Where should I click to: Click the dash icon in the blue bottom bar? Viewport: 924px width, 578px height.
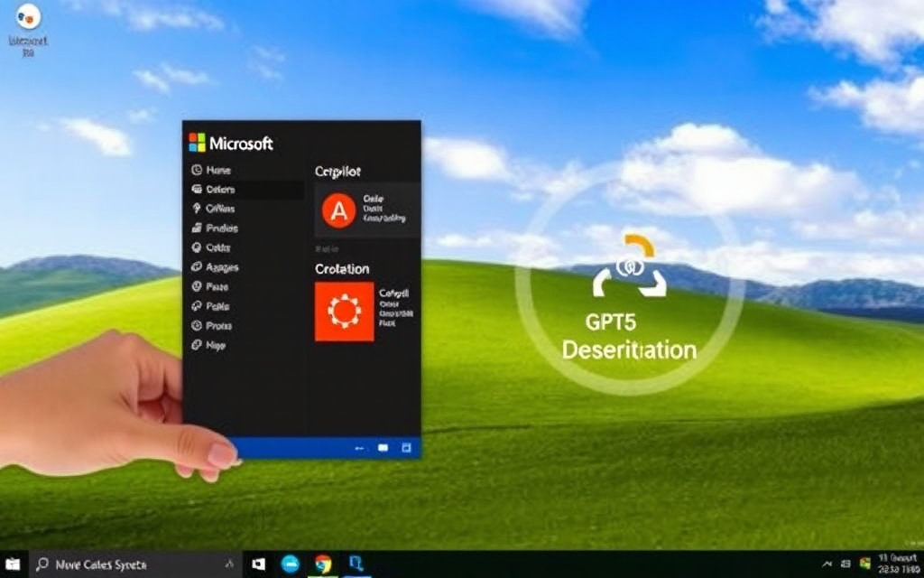coord(359,448)
